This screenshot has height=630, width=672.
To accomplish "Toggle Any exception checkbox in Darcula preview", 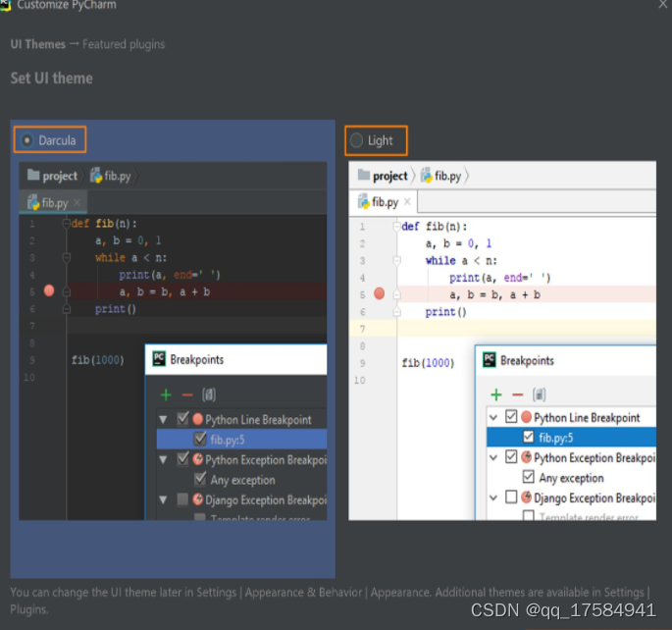I will coord(200,479).
